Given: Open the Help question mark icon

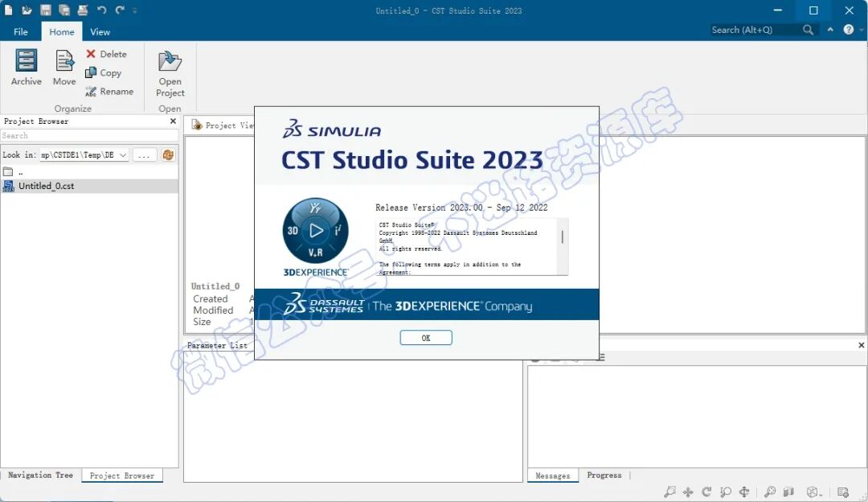Looking at the screenshot, I should click(x=848, y=30).
